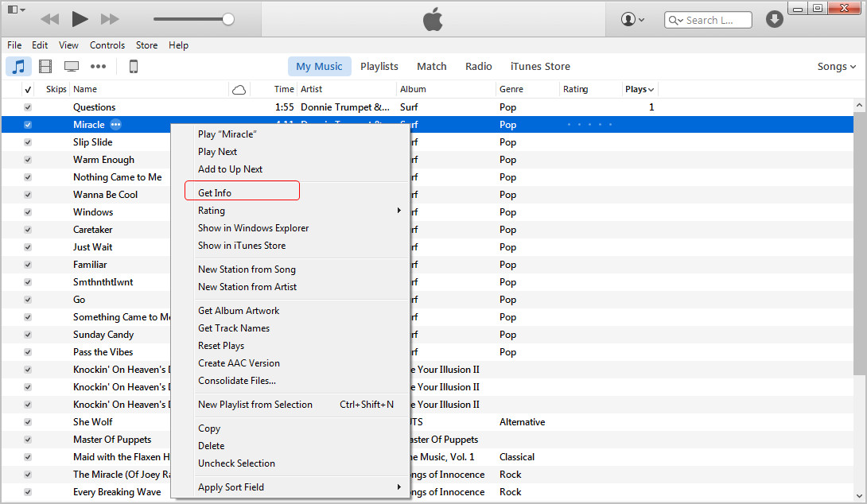Go to the Match tab
The height and width of the screenshot is (504, 867).
pyautogui.click(x=432, y=66)
